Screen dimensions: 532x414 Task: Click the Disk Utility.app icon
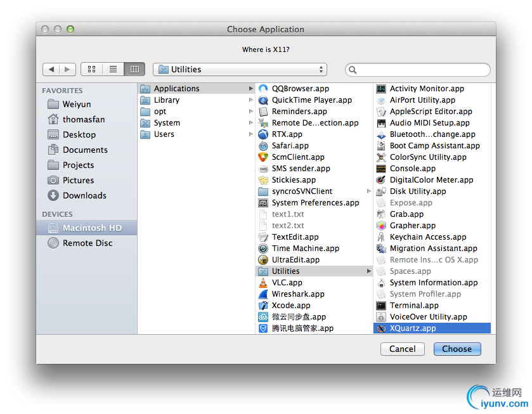click(x=381, y=191)
